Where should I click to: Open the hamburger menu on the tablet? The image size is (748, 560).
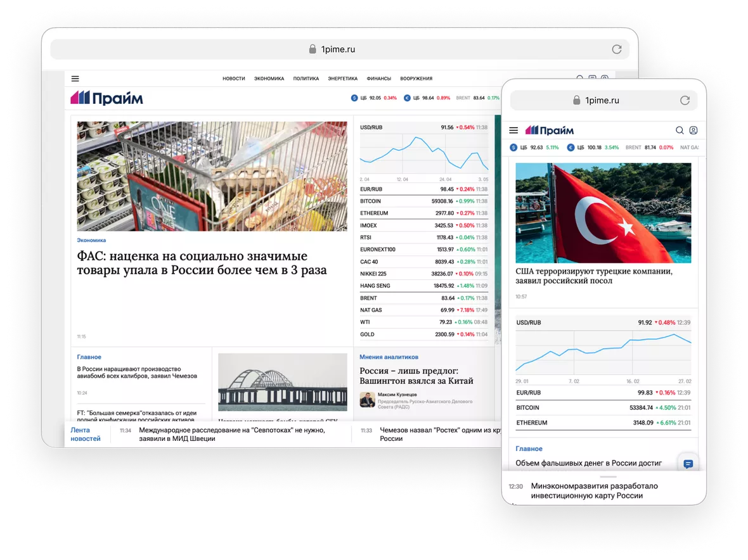pos(75,79)
